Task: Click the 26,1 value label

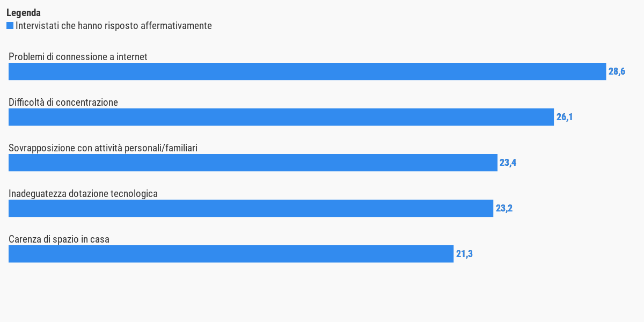Action: (x=565, y=117)
